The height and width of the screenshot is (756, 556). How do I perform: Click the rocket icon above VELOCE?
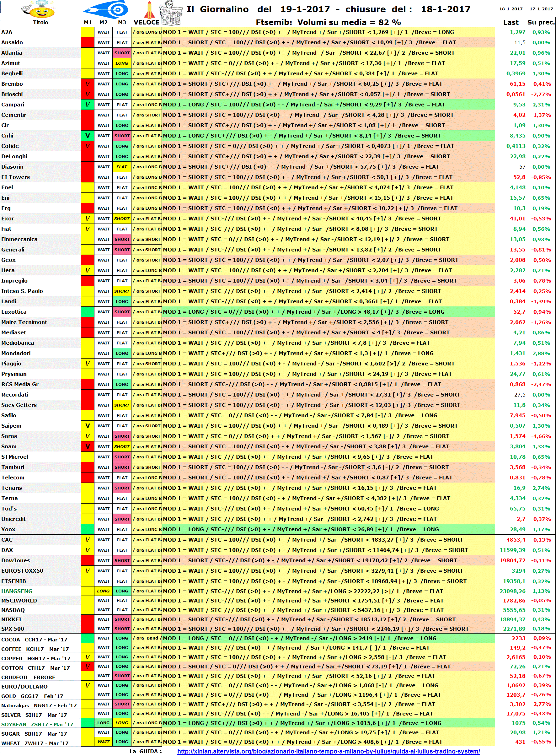coord(149,9)
